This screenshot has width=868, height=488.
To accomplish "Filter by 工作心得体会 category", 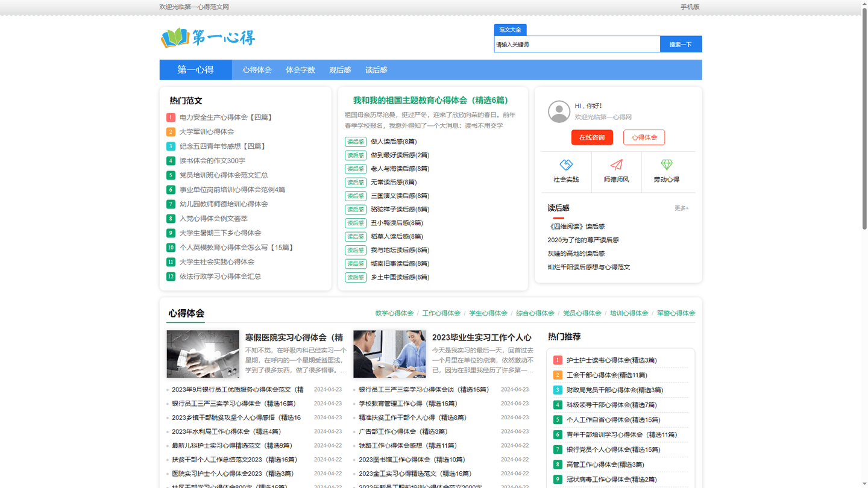I will (x=441, y=313).
